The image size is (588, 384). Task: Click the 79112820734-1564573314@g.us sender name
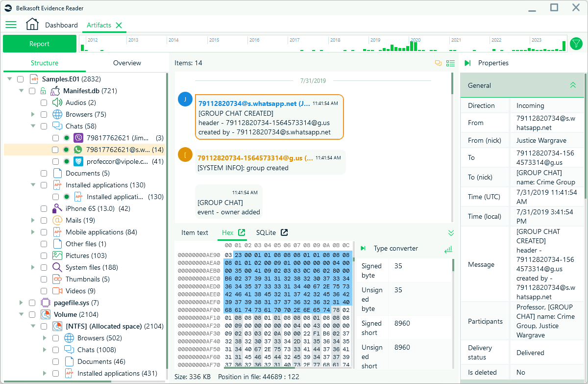tap(255, 158)
